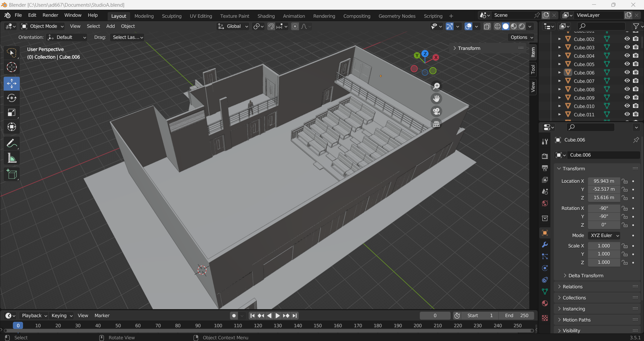Expand Cube.003 in the outliner
The height and width of the screenshot is (341, 644).
[x=559, y=47]
